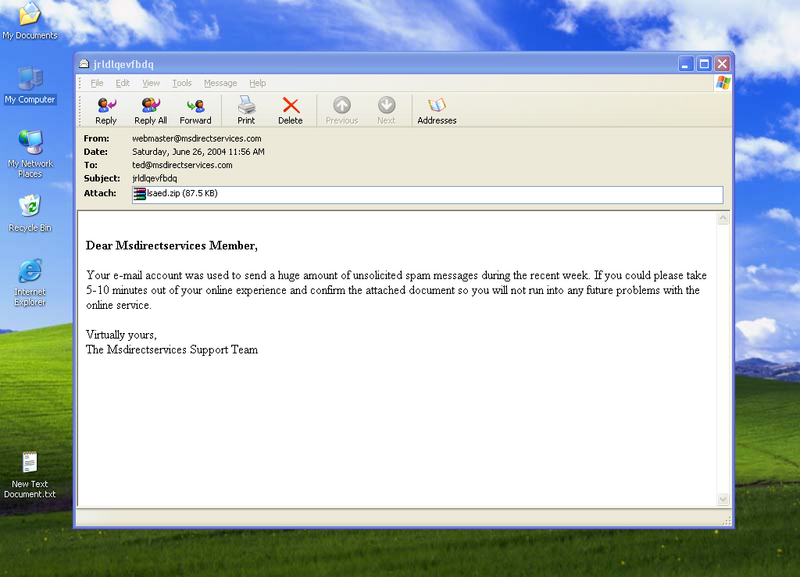This screenshot has width=800, height=577.
Task: Click scrollbar up arrow in message
Action: point(723,218)
